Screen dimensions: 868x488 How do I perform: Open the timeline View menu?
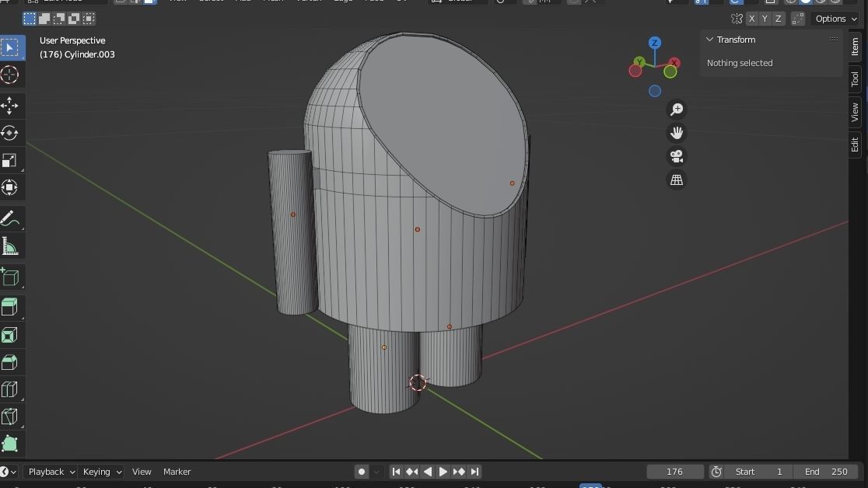coord(141,472)
